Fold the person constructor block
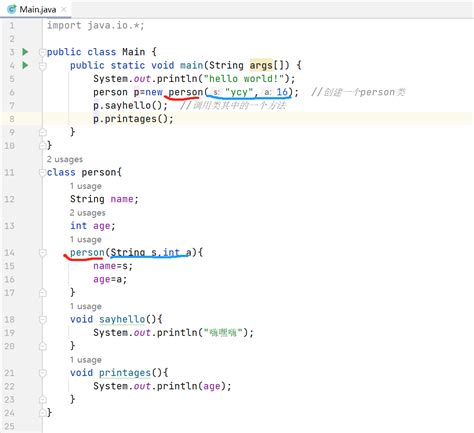474x433 pixels. 42,253
